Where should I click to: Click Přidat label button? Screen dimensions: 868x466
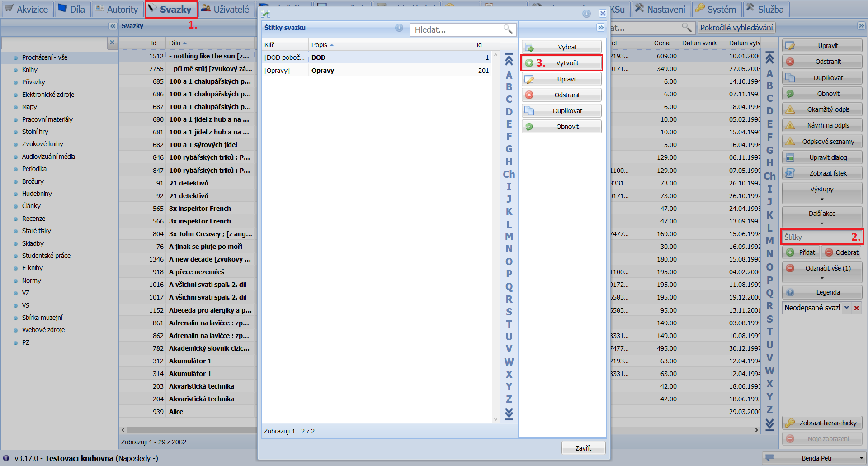(801, 252)
